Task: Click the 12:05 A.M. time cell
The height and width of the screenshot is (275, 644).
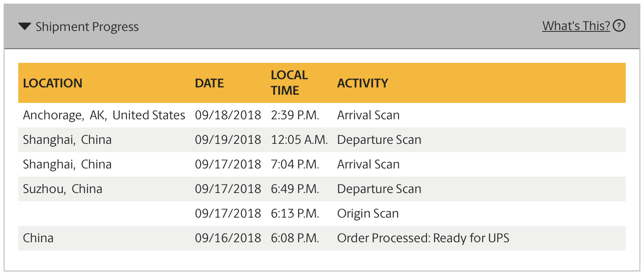Action: [x=299, y=140]
